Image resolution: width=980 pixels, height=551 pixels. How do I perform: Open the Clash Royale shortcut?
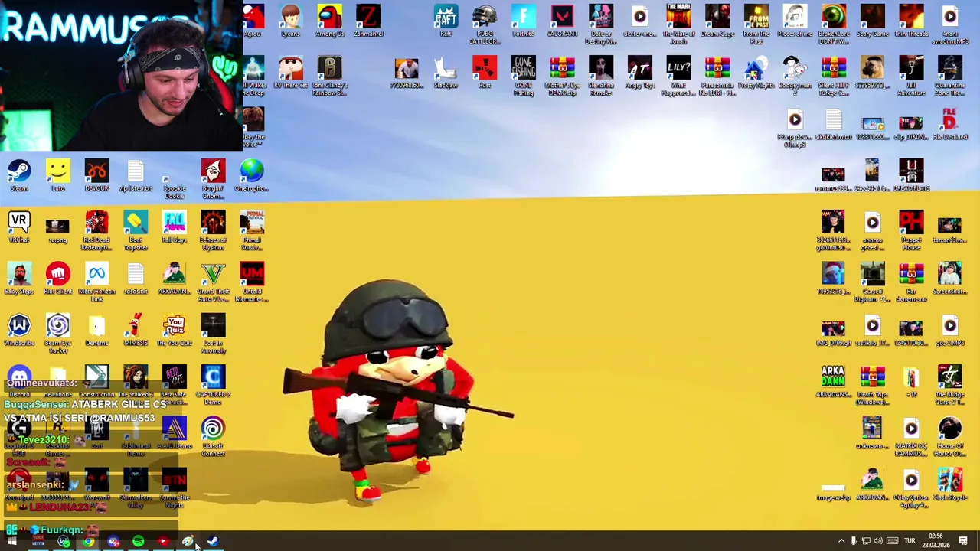coord(949,484)
